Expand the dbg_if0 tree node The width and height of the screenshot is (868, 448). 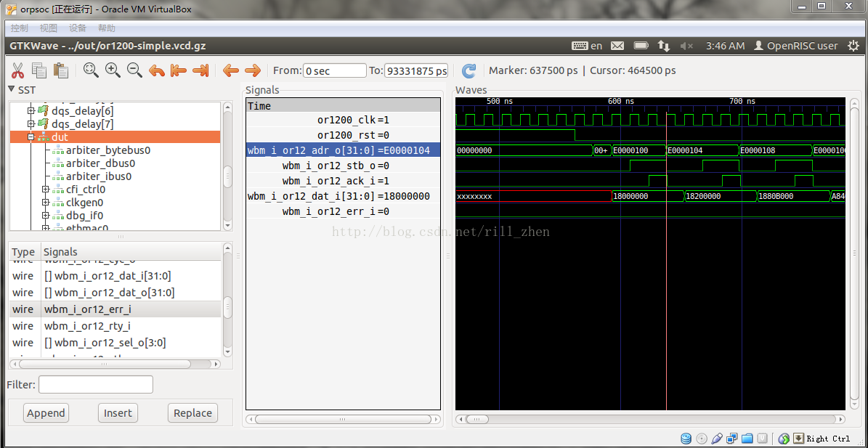tap(45, 216)
